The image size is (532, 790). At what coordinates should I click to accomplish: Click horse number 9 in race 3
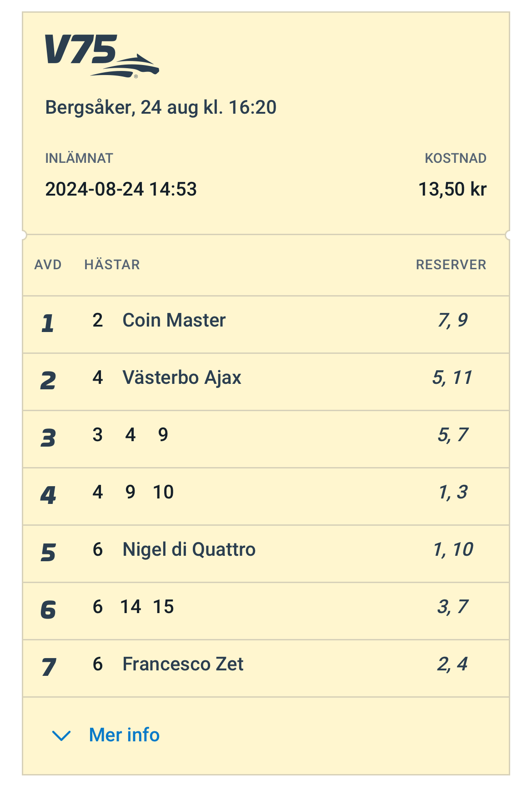pos(163,435)
